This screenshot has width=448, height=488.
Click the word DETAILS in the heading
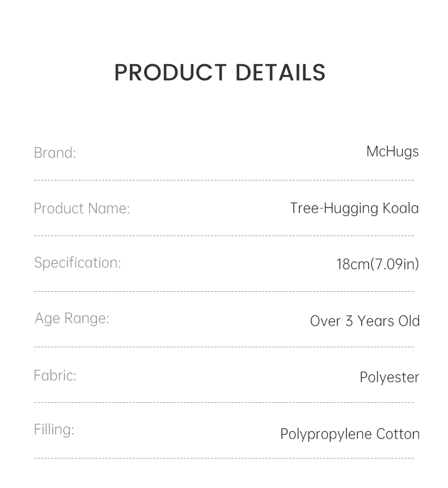pos(280,73)
